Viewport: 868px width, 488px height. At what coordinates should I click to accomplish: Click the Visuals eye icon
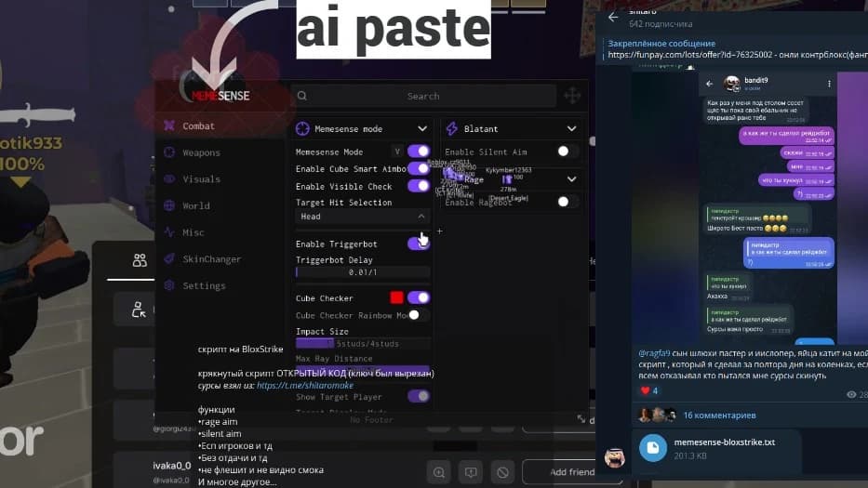169,178
